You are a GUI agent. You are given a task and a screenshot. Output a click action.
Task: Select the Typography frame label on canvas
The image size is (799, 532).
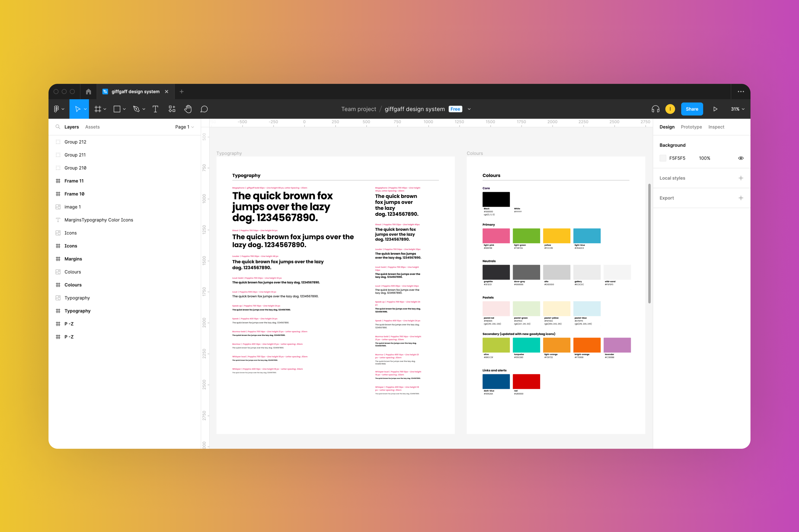[x=229, y=153]
